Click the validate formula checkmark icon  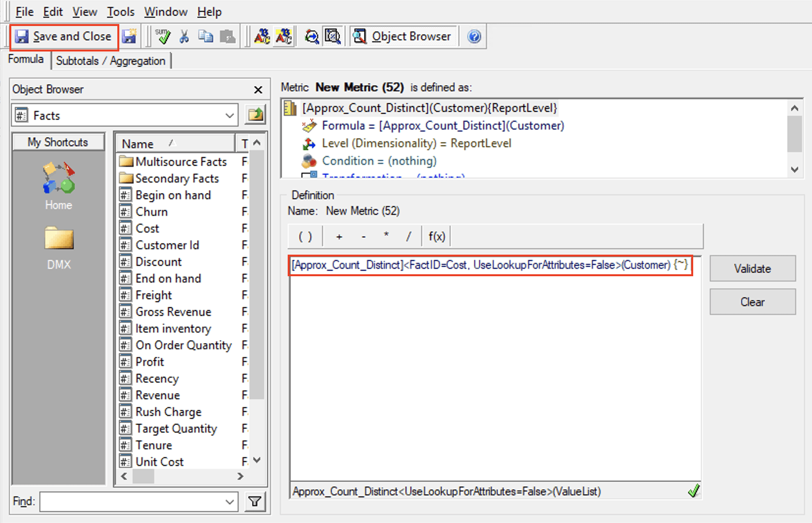point(162,37)
